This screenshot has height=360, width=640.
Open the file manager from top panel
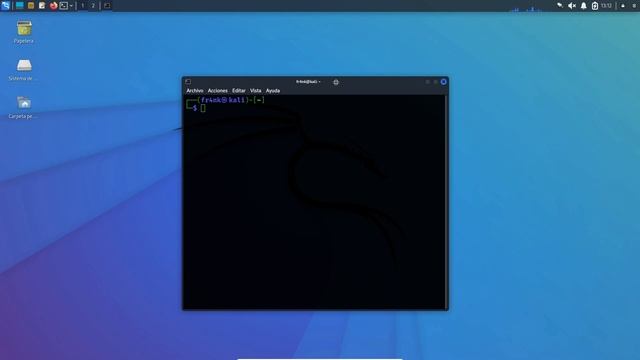coord(31,5)
